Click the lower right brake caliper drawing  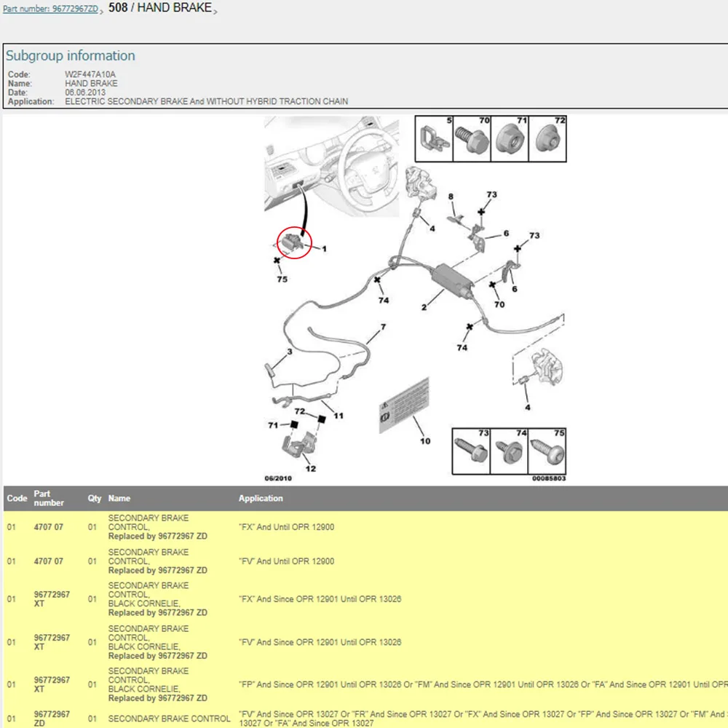tap(547, 367)
